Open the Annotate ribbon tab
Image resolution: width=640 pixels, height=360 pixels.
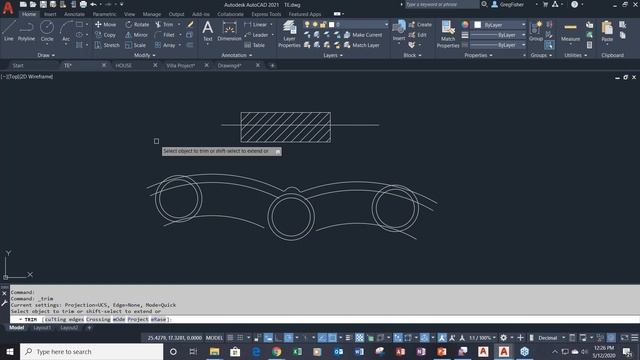click(74, 14)
